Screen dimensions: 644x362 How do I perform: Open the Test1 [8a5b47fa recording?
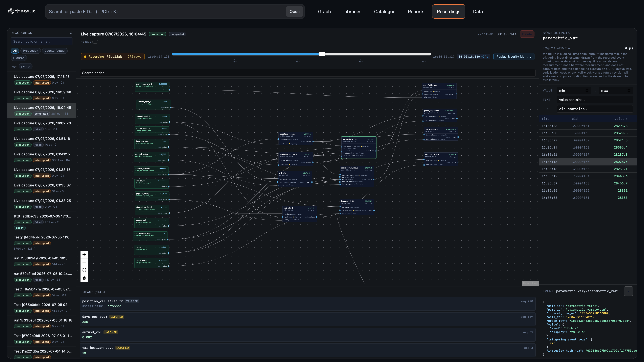pyautogui.click(x=42, y=292)
